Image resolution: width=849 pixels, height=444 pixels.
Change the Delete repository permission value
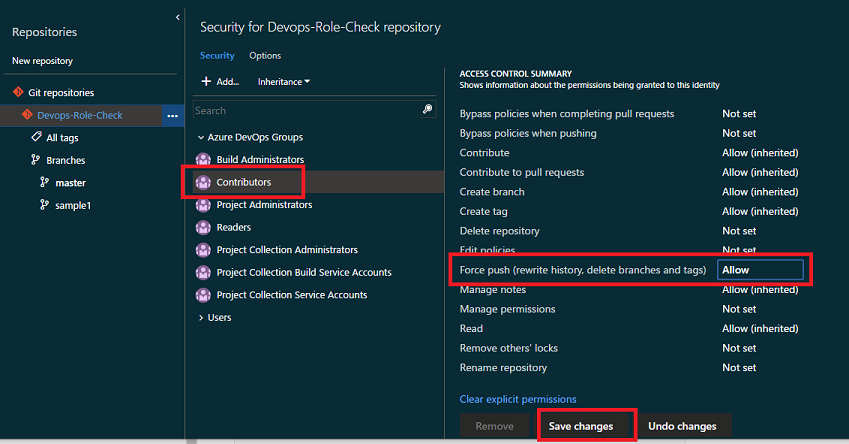[739, 231]
